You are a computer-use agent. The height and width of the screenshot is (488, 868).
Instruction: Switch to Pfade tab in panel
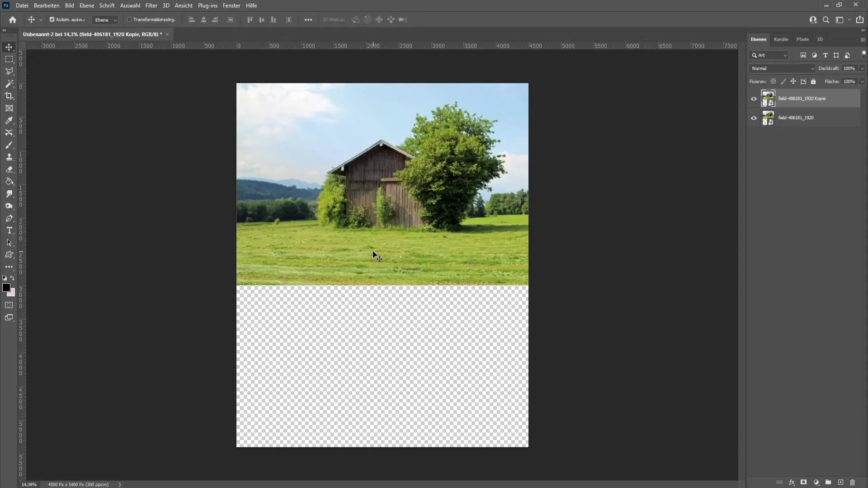pyautogui.click(x=802, y=39)
